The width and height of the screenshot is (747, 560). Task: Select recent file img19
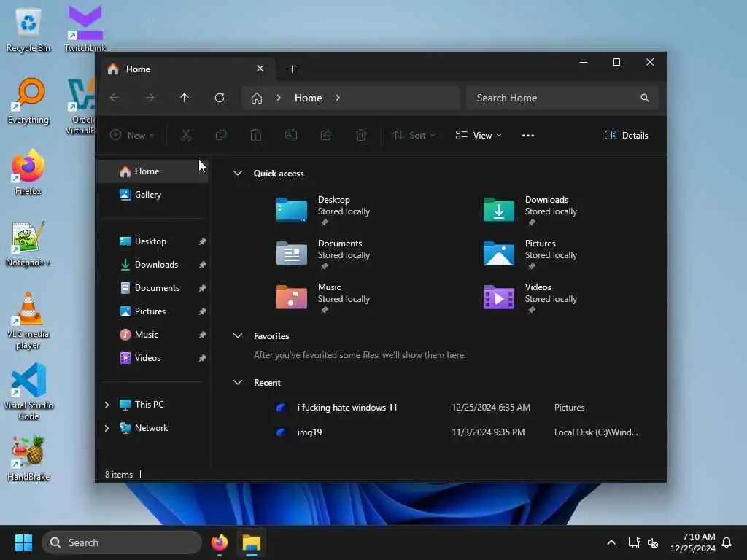tap(457, 432)
